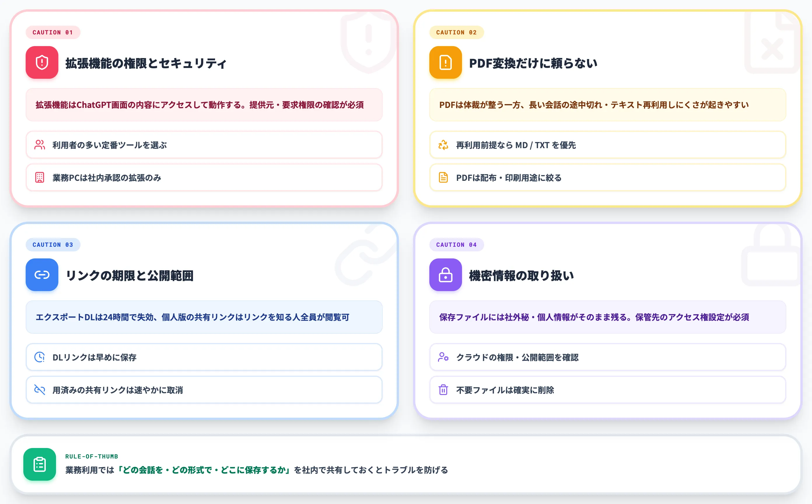Click the heading PDF変換だけに頼らない
Screen dimensions: 812x504
533,63
